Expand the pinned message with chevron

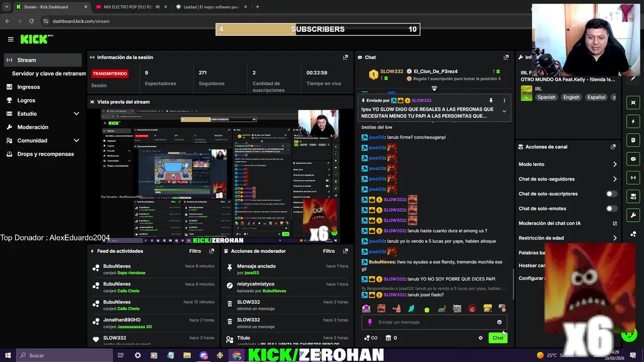pos(504,112)
